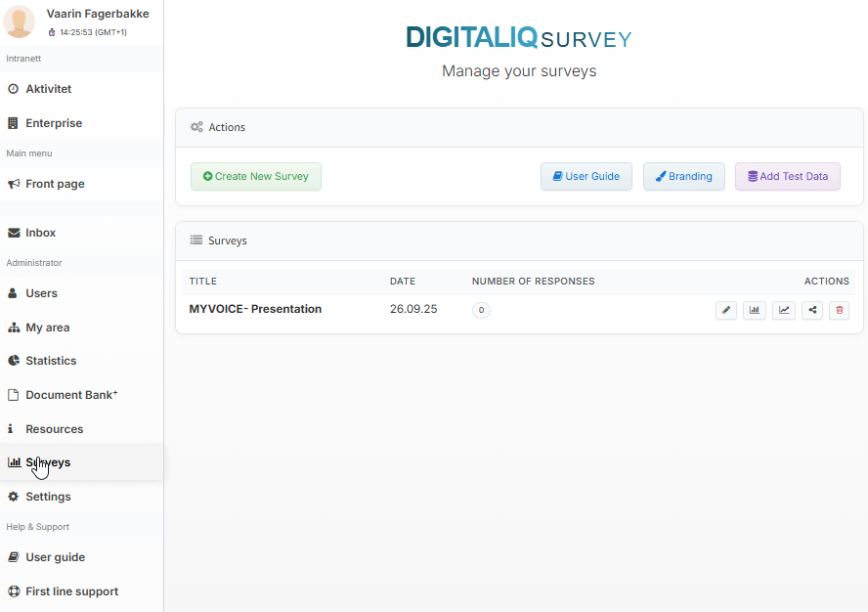The height and width of the screenshot is (612, 868).
Task: Select Users in the Administrator menu
Action: [41, 293]
